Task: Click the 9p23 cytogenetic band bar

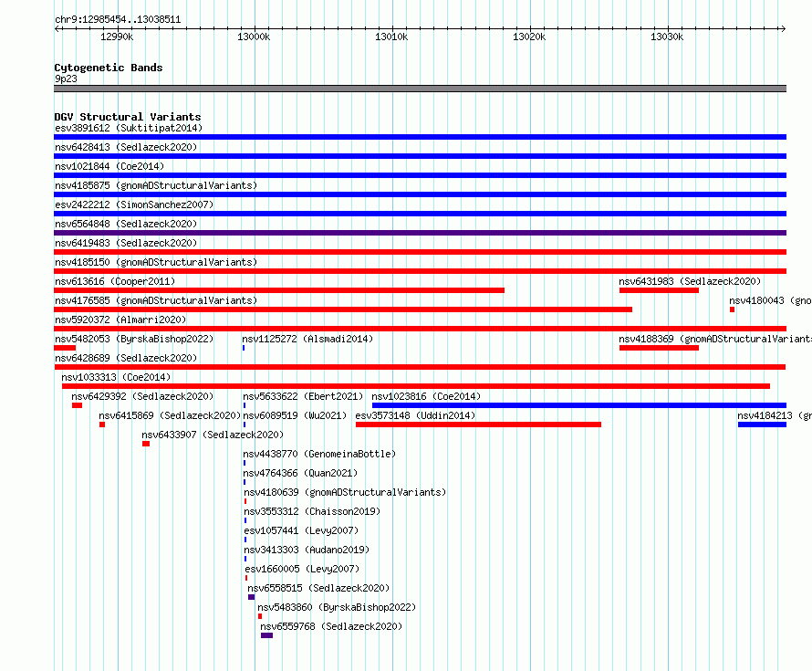Action: [x=420, y=89]
